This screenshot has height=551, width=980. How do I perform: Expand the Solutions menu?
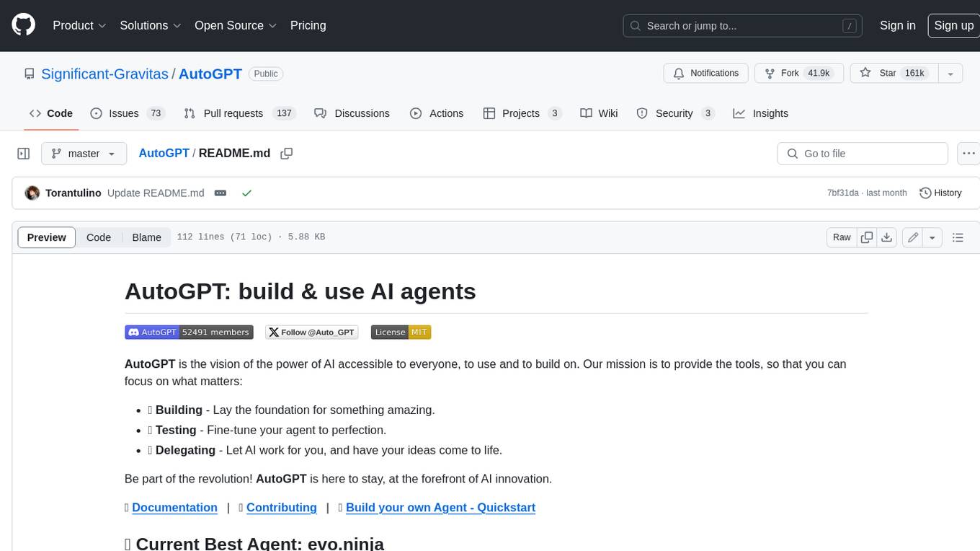pyautogui.click(x=151, y=25)
